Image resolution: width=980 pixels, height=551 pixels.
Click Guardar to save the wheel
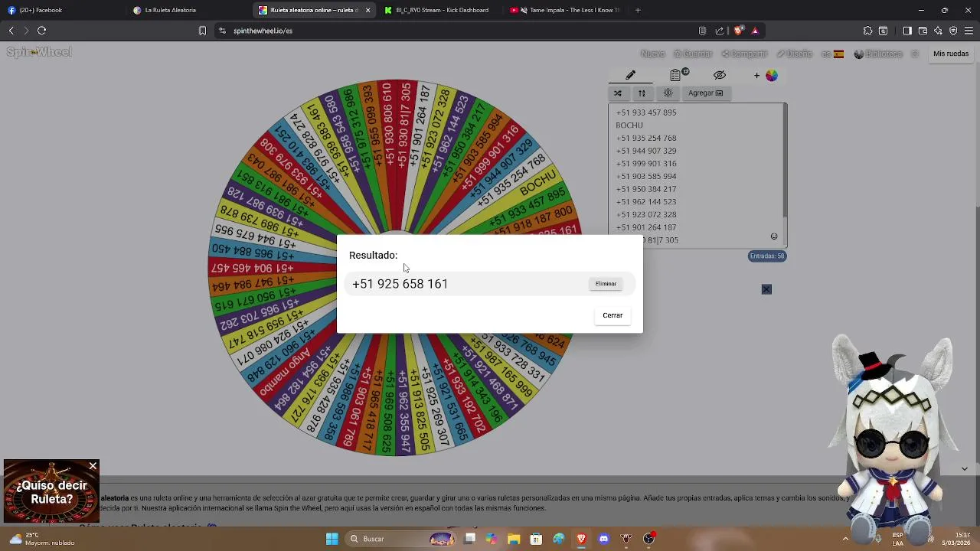(x=693, y=54)
